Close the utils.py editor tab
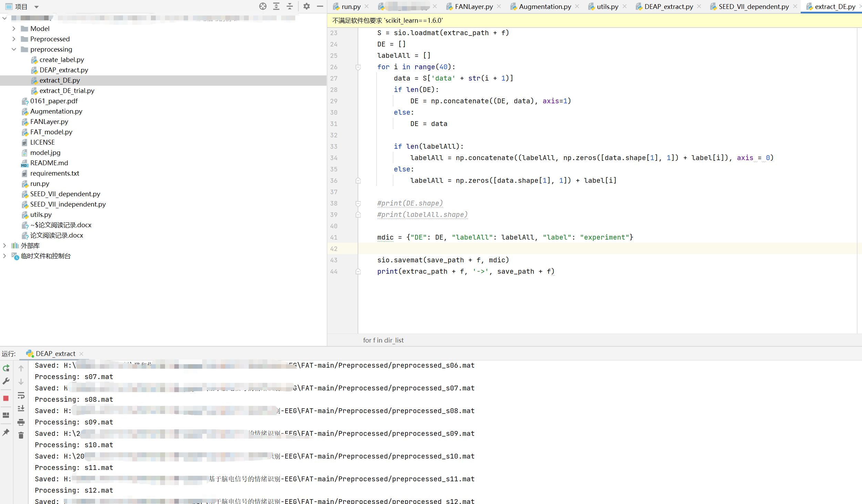 [625, 6]
